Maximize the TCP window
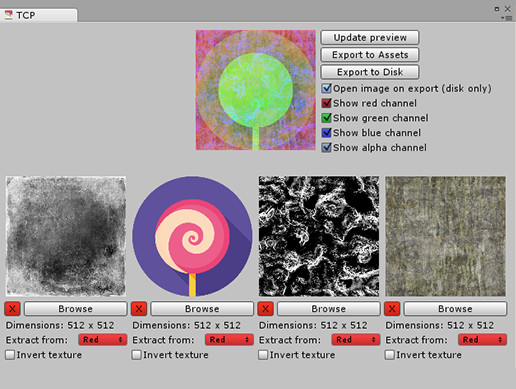 click(x=497, y=9)
